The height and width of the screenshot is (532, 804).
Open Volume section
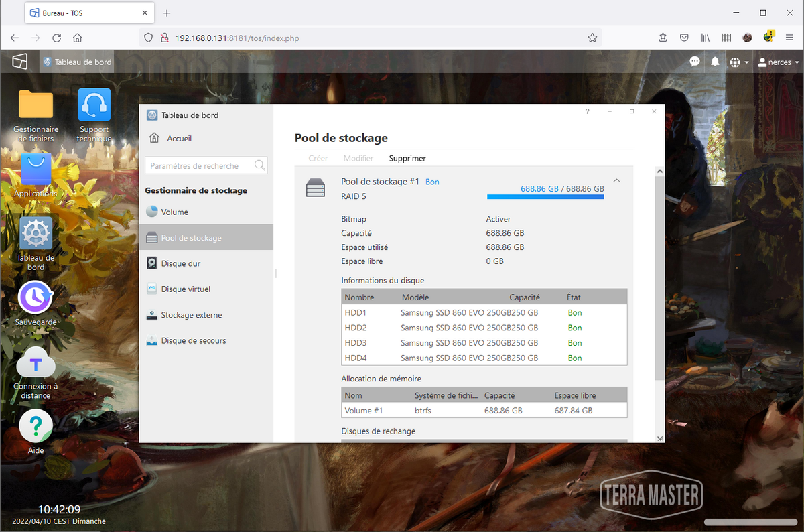[x=206, y=212]
